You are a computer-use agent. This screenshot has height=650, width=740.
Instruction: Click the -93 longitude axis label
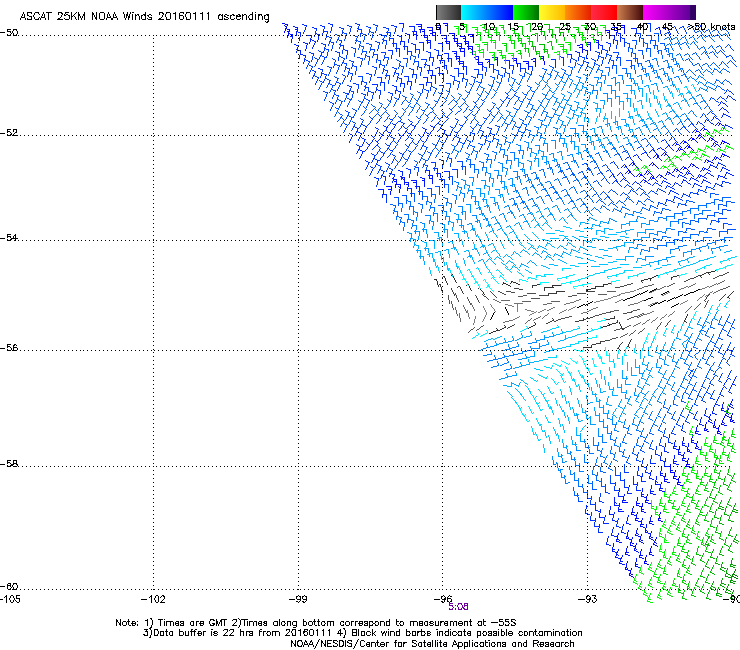click(588, 599)
